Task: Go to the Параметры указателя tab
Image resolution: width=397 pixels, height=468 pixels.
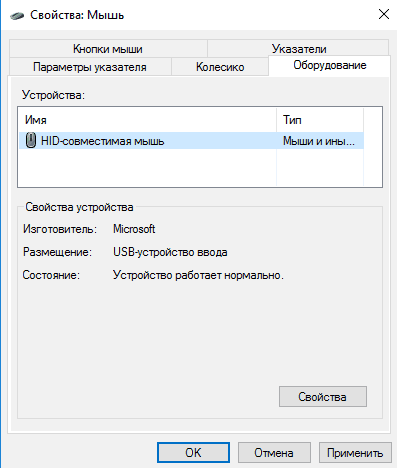Action: tap(90, 67)
